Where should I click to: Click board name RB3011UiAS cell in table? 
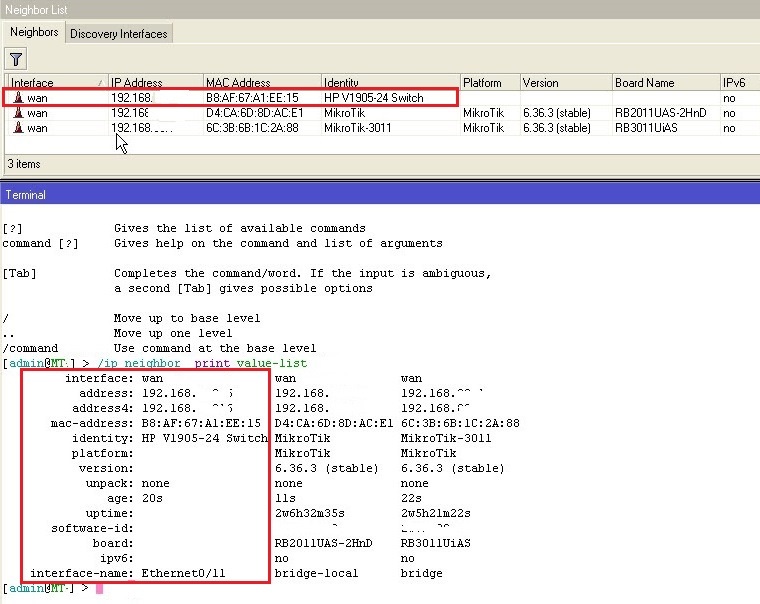point(646,128)
